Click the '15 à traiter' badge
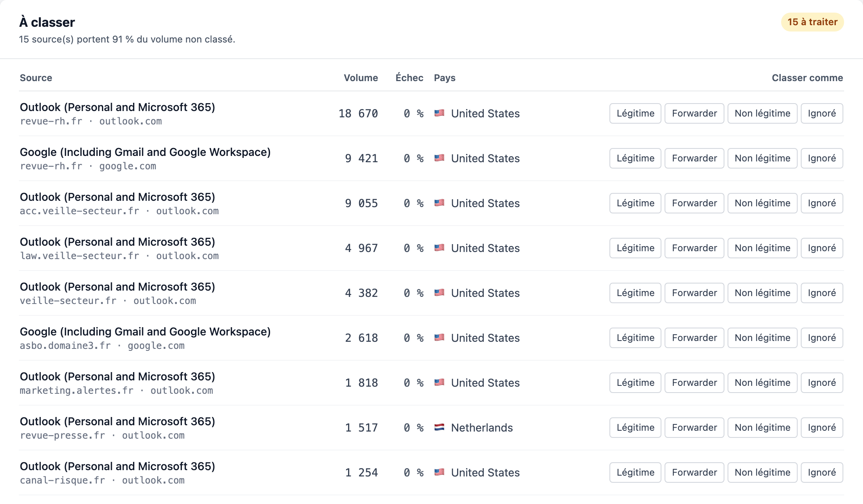The image size is (863, 504). click(x=812, y=22)
